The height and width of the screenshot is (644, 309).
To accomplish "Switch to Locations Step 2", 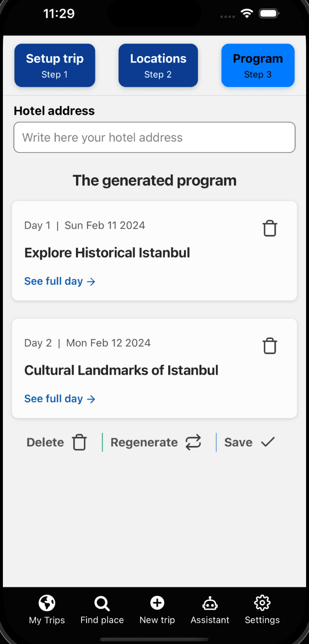I will pos(158,65).
